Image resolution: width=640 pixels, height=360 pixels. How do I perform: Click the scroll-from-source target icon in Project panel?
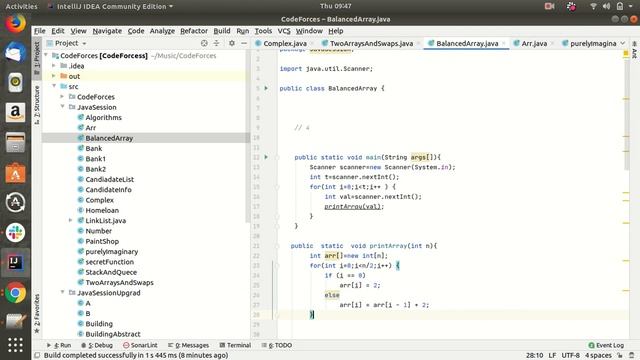204,43
